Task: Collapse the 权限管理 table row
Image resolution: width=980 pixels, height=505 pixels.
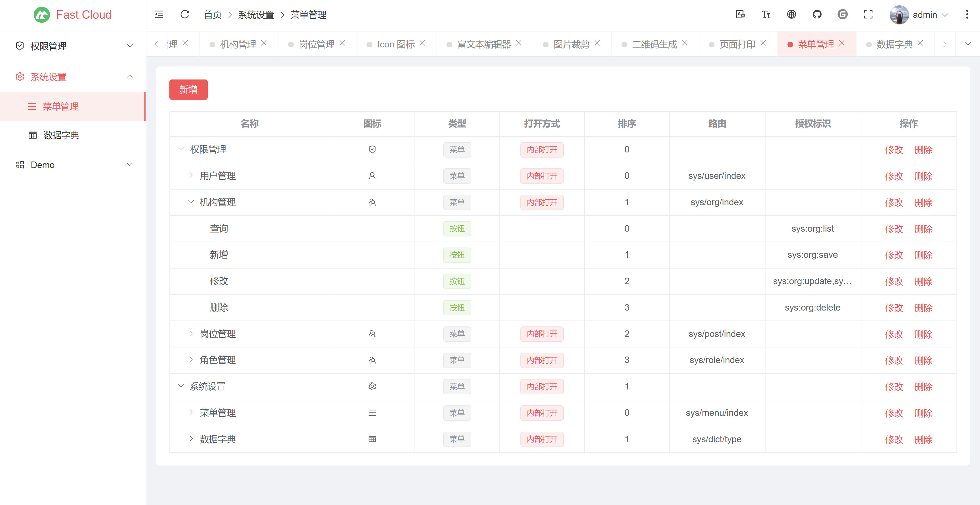Action: pyautogui.click(x=182, y=149)
